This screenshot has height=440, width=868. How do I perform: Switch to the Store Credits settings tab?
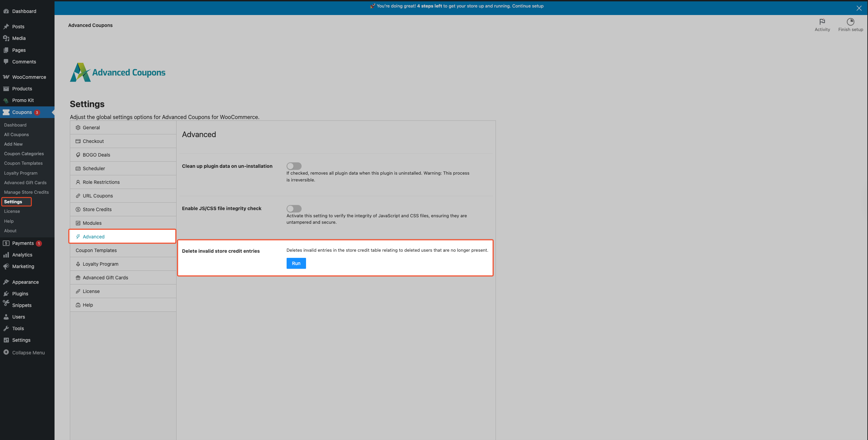point(97,209)
